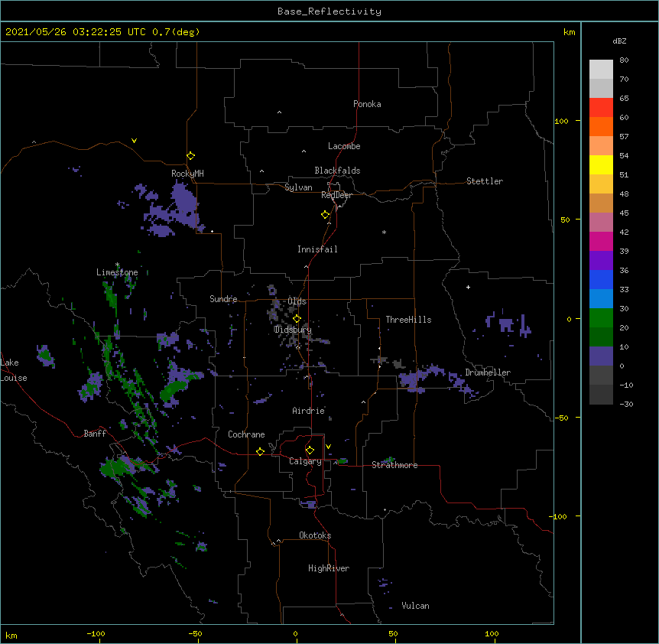Click the red 65-60 dBZ legend swatch
The image size is (659, 644).
pos(601,108)
